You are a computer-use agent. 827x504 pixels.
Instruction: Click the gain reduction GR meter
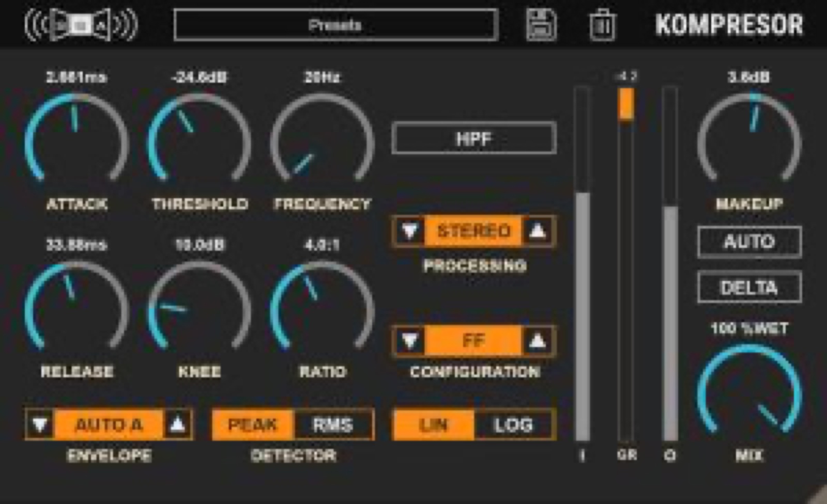point(626,263)
